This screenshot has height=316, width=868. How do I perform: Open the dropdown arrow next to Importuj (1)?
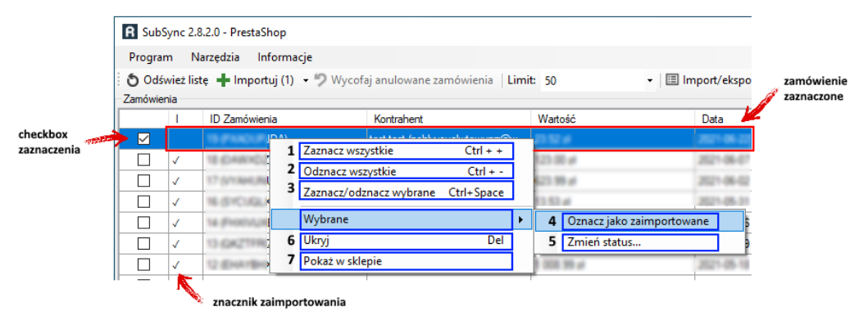[305, 81]
